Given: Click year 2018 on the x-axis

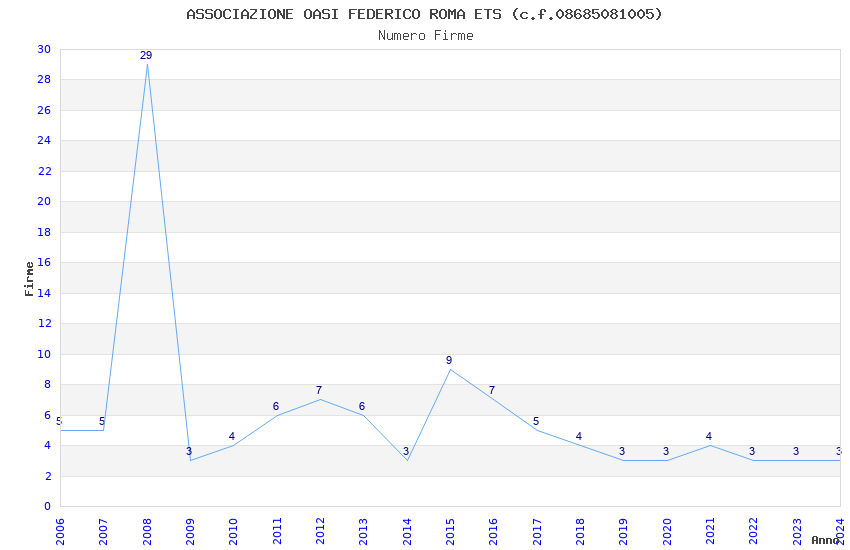Looking at the screenshot, I should click(580, 532).
